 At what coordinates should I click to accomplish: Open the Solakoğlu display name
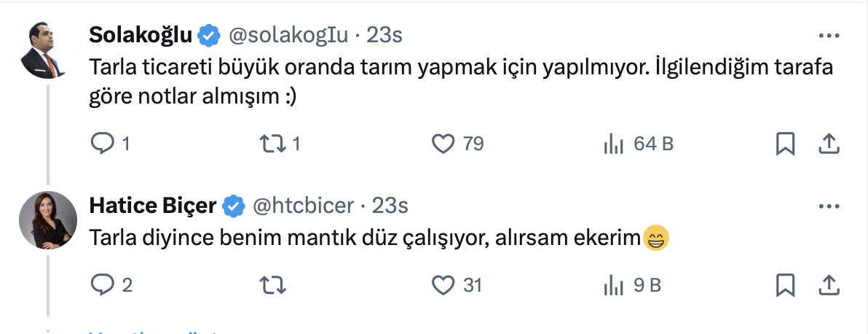click(141, 35)
